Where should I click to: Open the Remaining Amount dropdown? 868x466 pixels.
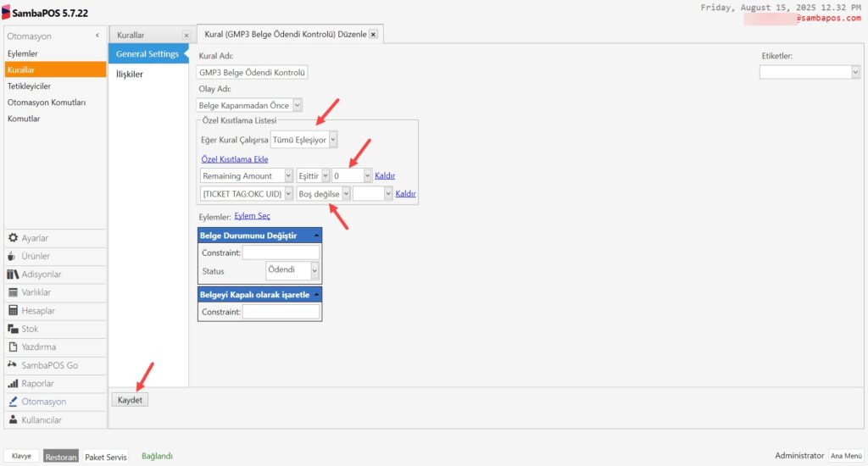coord(288,175)
